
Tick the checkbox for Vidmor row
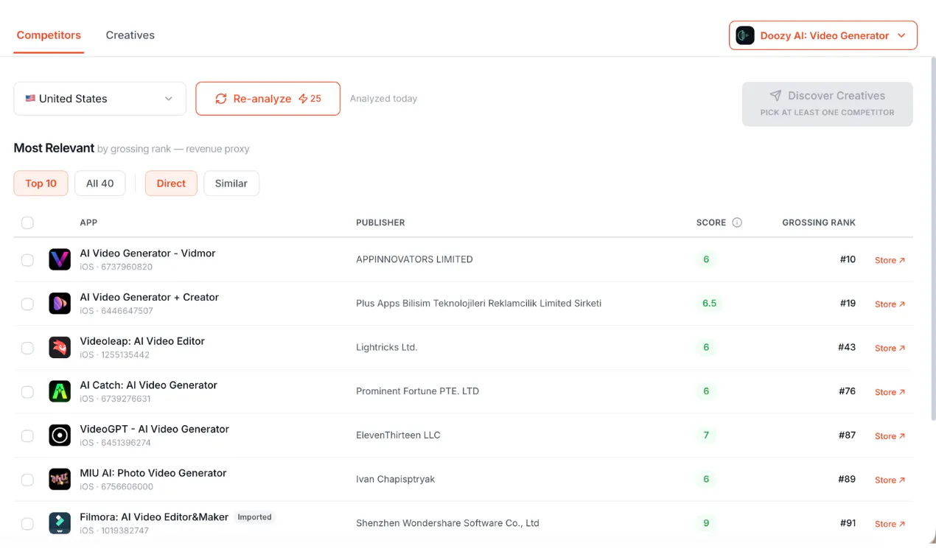(x=27, y=260)
